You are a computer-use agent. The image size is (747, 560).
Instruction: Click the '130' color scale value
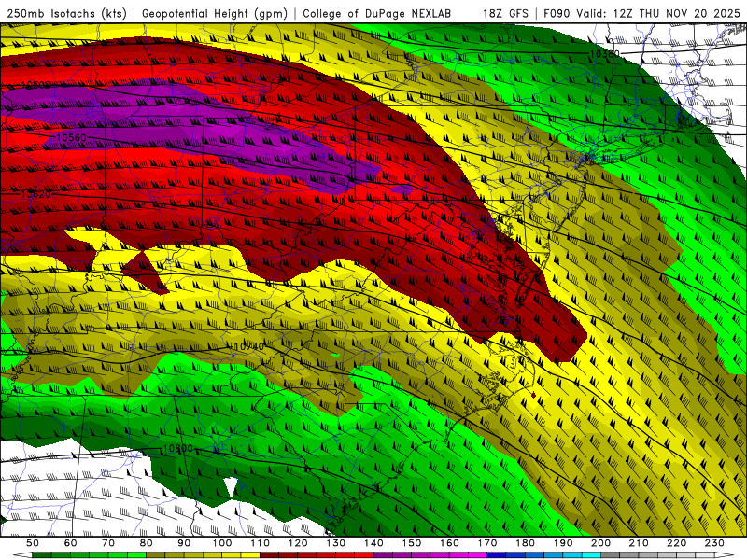click(x=335, y=543)
